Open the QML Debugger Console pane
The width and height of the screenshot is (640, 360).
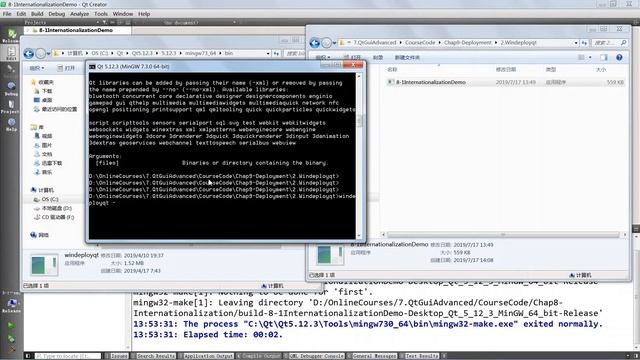point(315,356)
